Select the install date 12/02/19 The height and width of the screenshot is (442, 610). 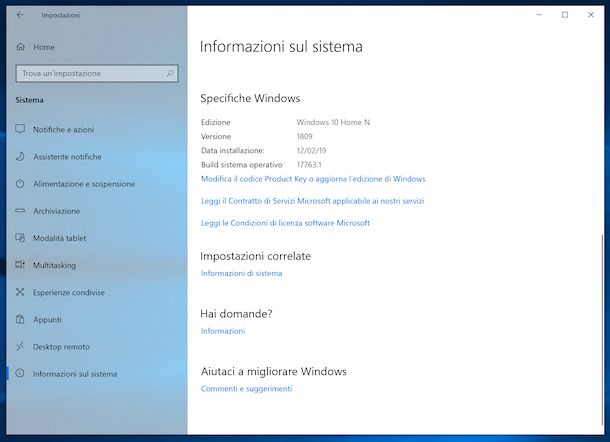(311, 150)
